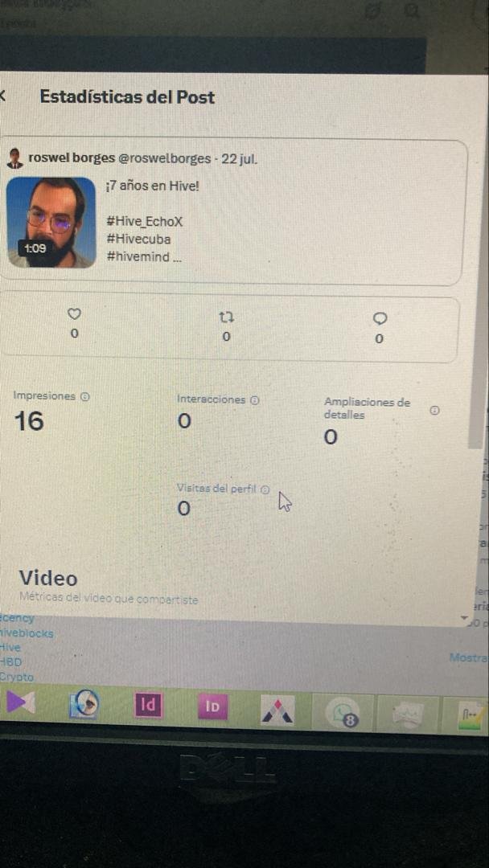Open info icon next to Interacciones

point(254,399)
